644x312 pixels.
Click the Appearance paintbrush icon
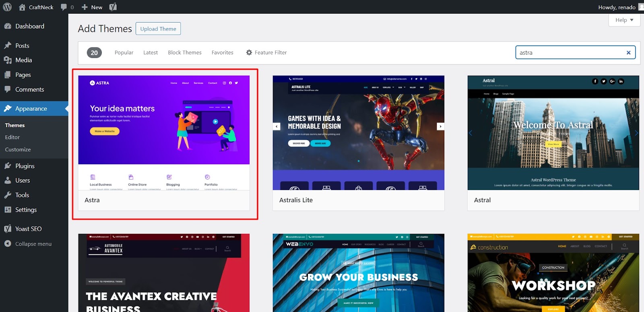pos(8,108)
